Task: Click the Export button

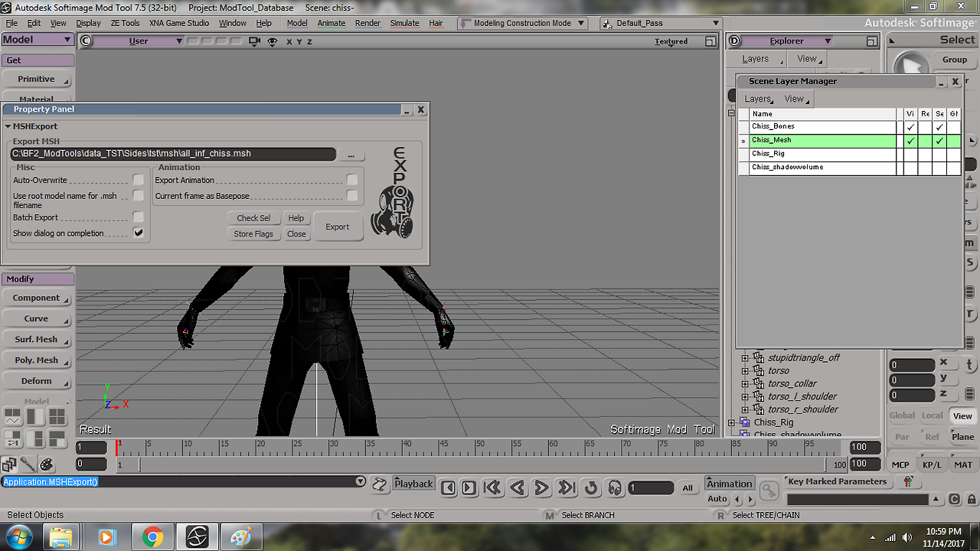Action: click(x=338, y=227)
